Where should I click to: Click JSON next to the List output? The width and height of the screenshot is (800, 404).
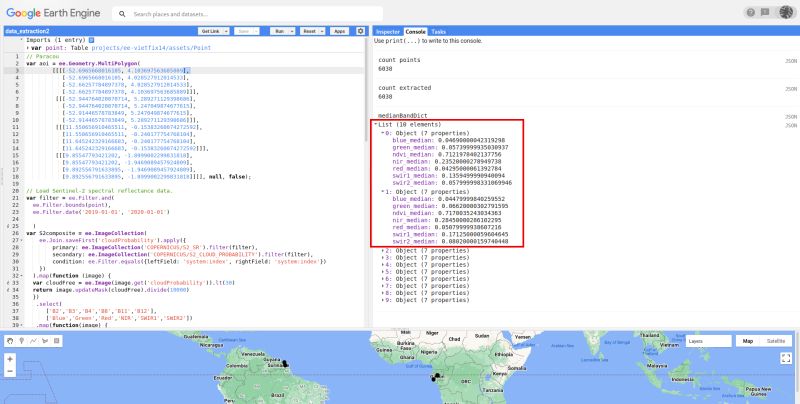790,125
